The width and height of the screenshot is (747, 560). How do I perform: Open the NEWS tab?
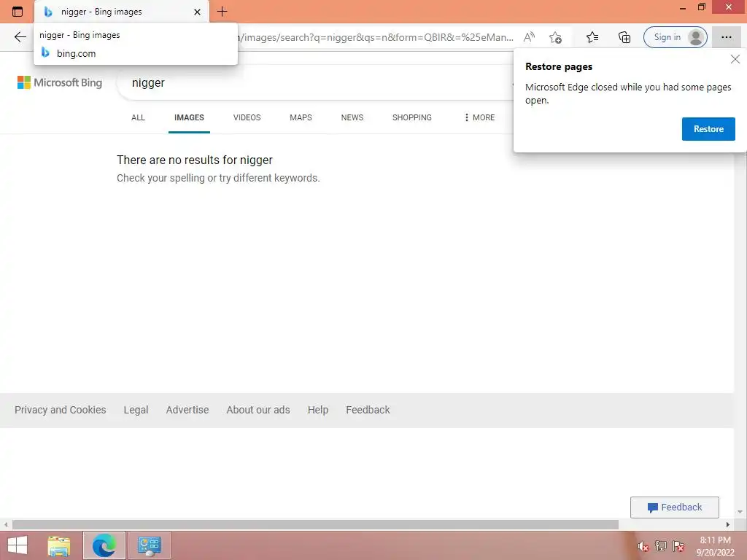point(352,117)
